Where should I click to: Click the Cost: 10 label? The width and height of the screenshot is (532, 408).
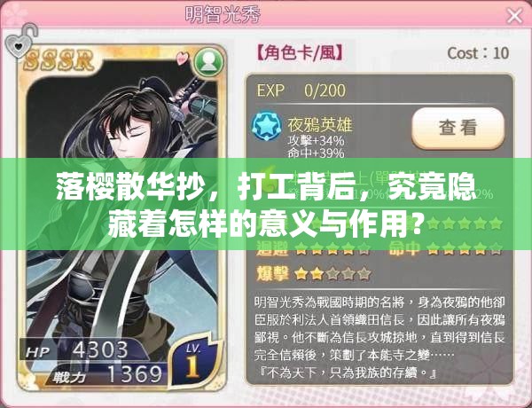pyautogui.click(x=478, y=53)
